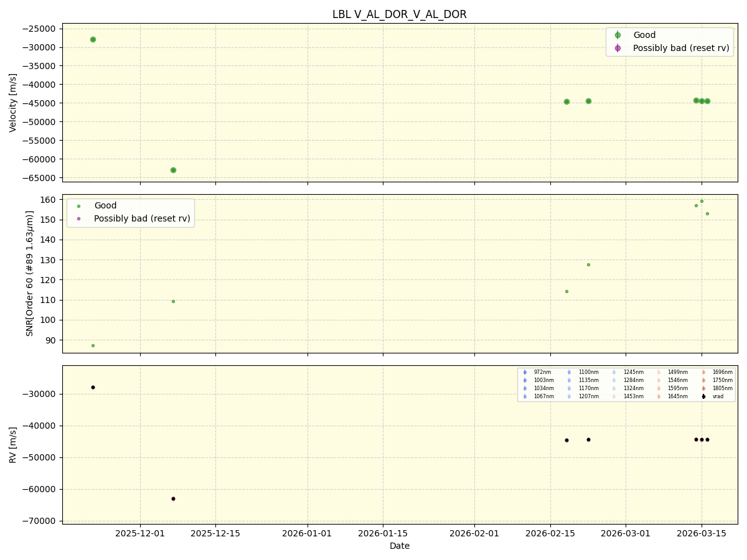
Task: Click the −65000 tick on velocity axis
Action: 39,178
